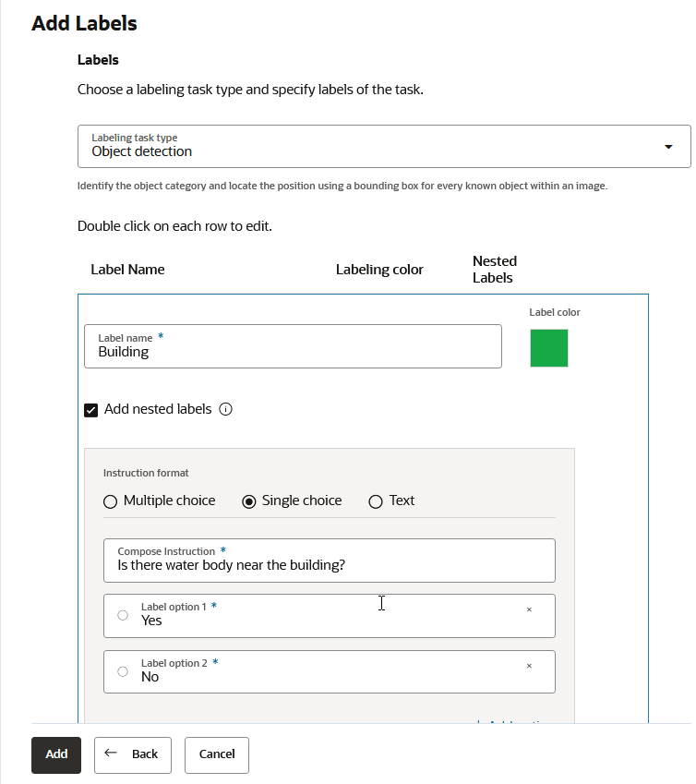Remove Label option 2 with its X icon
The image size is (696, 784).
[529, 666]
